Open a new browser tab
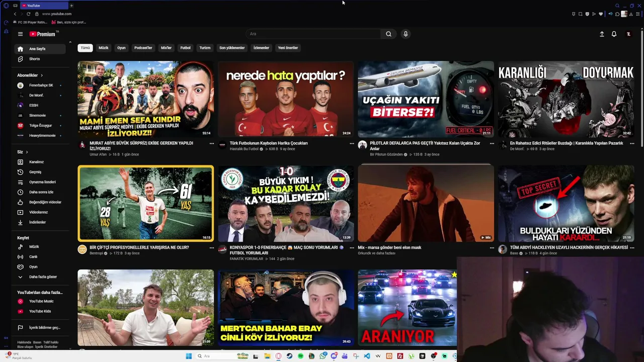Screen dimensions: 644x362 71,6
